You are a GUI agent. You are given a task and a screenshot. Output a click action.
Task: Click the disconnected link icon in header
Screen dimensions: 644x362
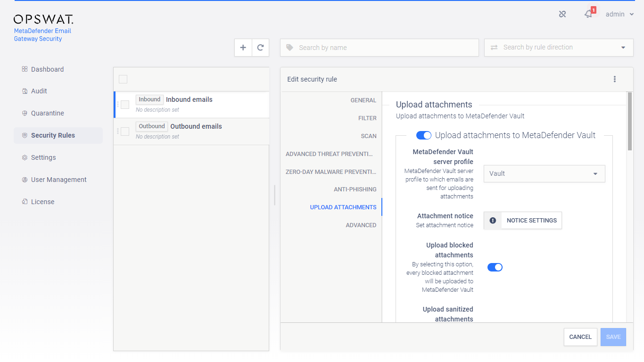pyautogui.click(x=562, y=14)
